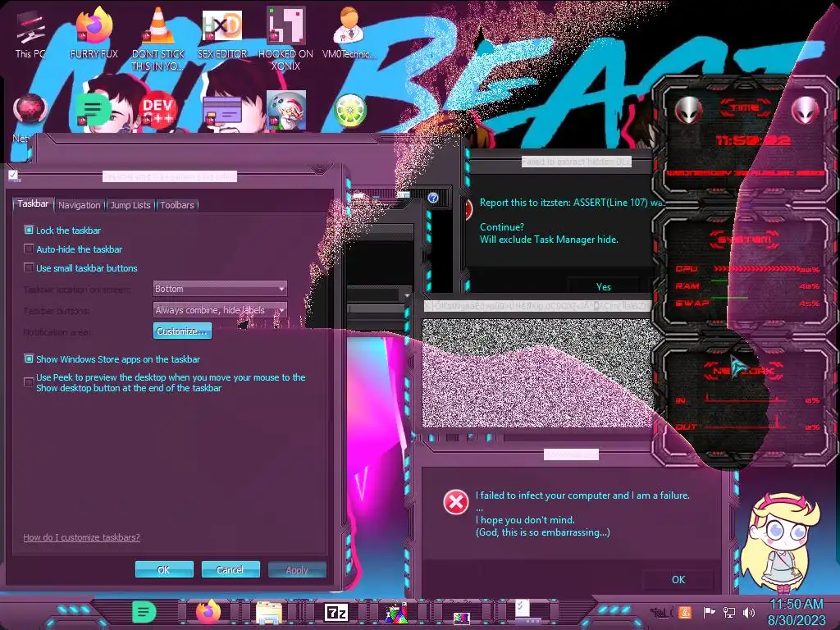
Task: Open the network tray icon
Action: (729, 612)
